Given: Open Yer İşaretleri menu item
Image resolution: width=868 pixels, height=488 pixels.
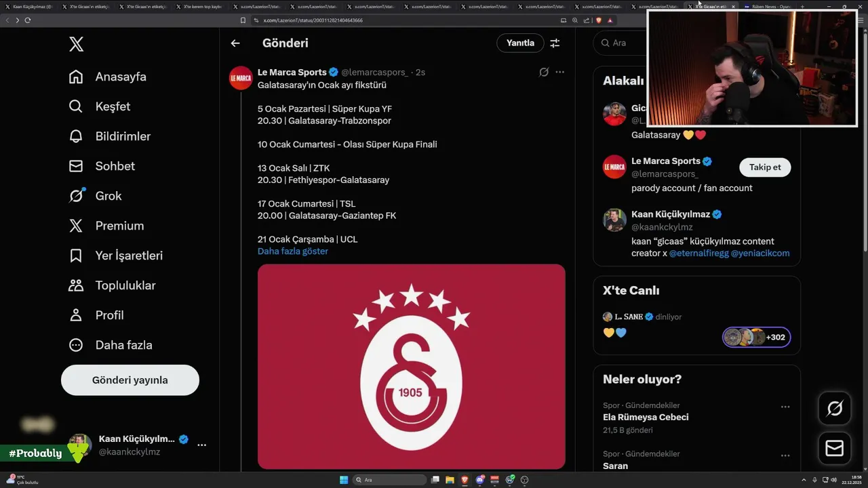Looking at the screenshot, I should tap(129, 256).
